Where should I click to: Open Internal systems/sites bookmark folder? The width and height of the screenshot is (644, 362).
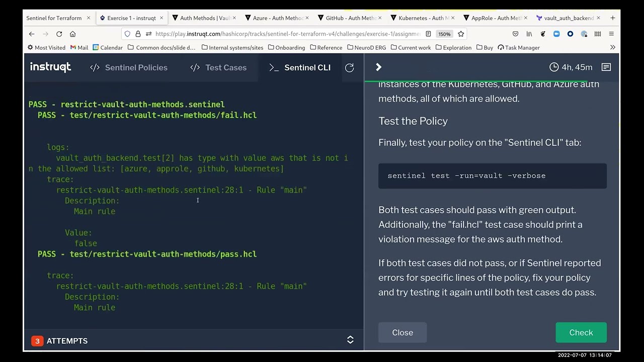[232, 47]
